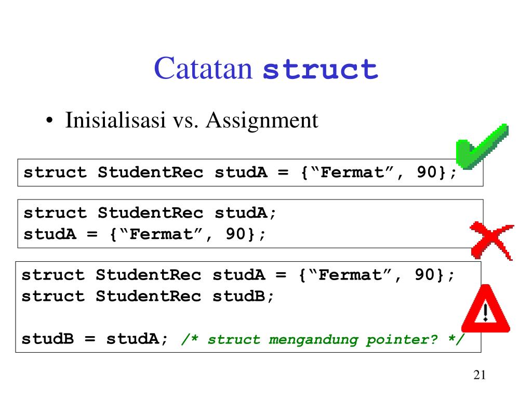Screen dimensions: 532x399
Task: Select the value 90 in the first code box
Action: pos(427,172)
